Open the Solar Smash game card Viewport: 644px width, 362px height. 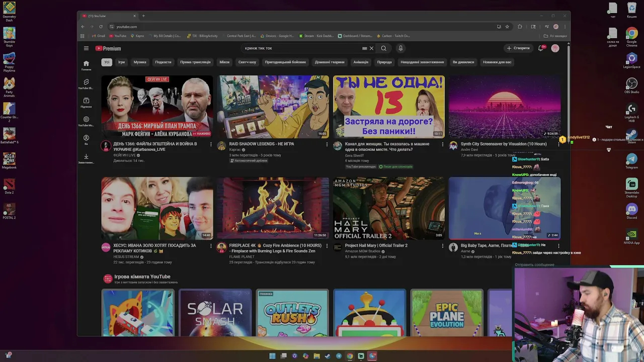point(215,312)
